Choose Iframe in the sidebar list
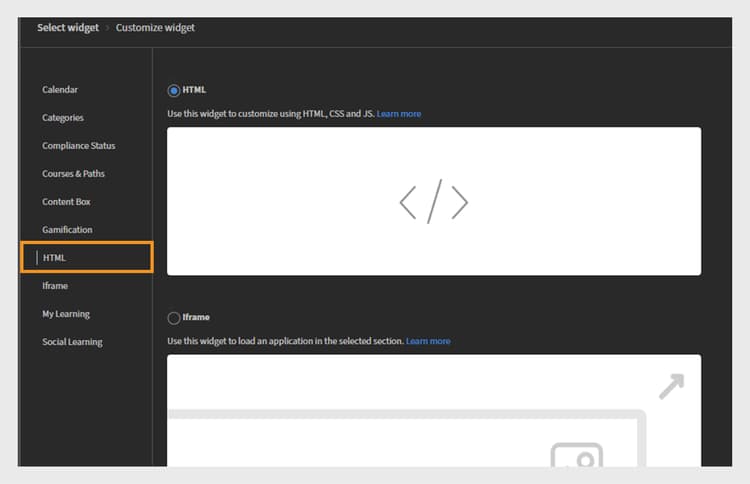The image size is (750, 484). pos(55,286)
